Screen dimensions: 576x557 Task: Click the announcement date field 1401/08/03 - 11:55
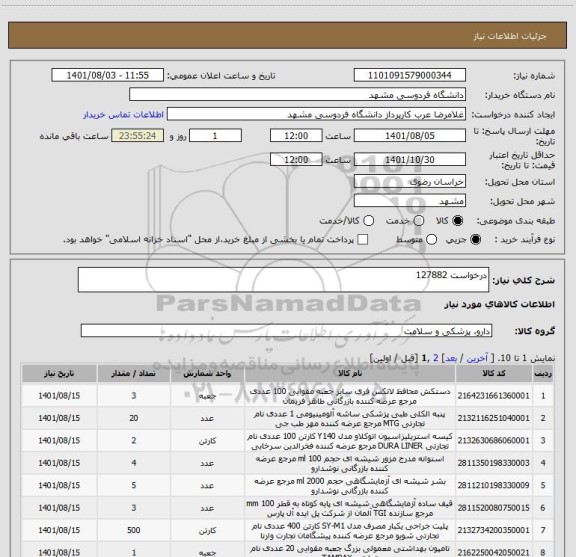108,75
